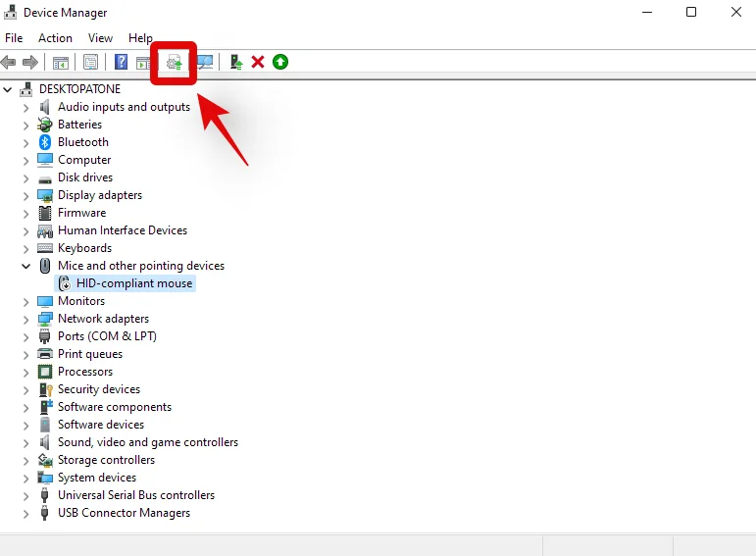Click Update device driver tower icon
This screenshot has width=756, height=556.
[236, 62]
